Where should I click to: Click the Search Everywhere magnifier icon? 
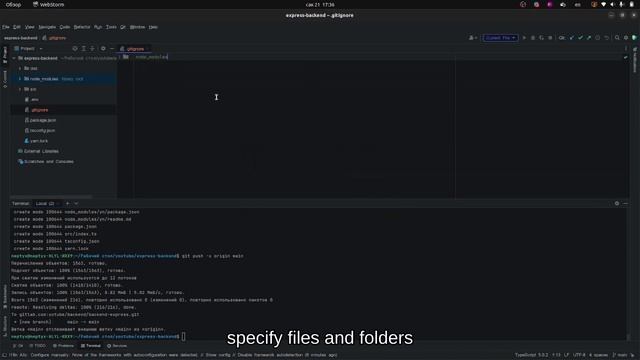pyautogui.click(x=617, y=38)
